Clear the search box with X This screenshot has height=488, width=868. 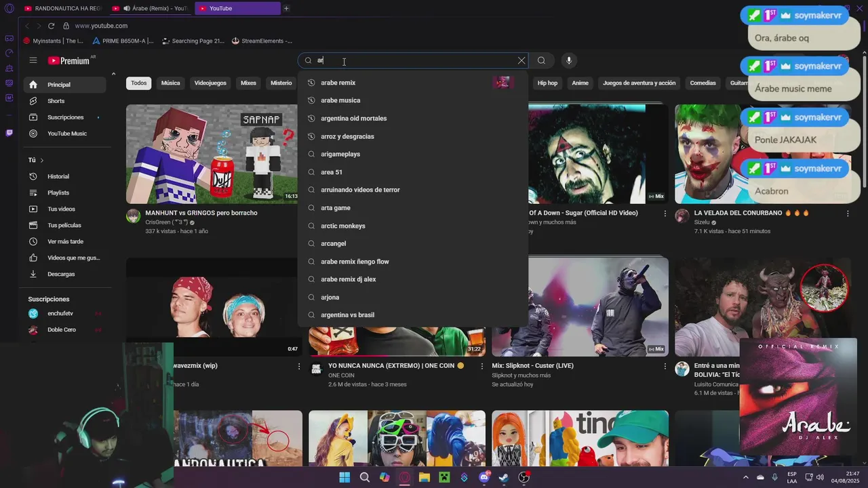click(x=521, y=60)
